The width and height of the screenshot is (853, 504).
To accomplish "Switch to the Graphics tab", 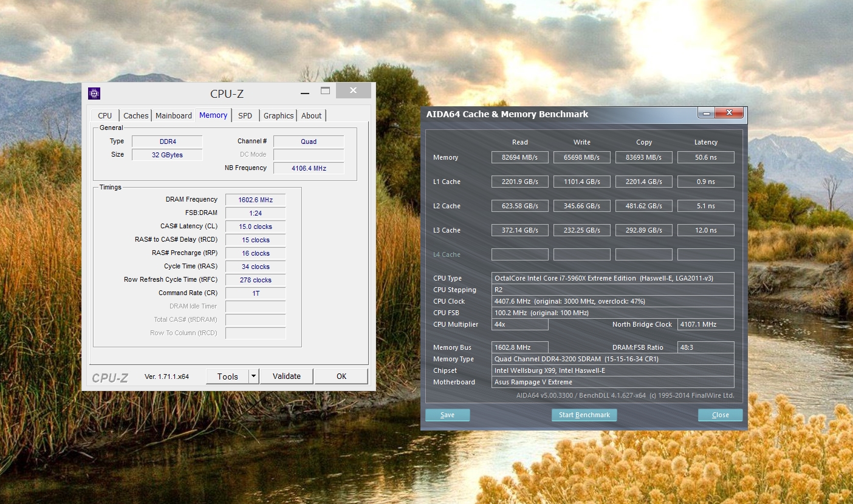I will pos(278,115).
